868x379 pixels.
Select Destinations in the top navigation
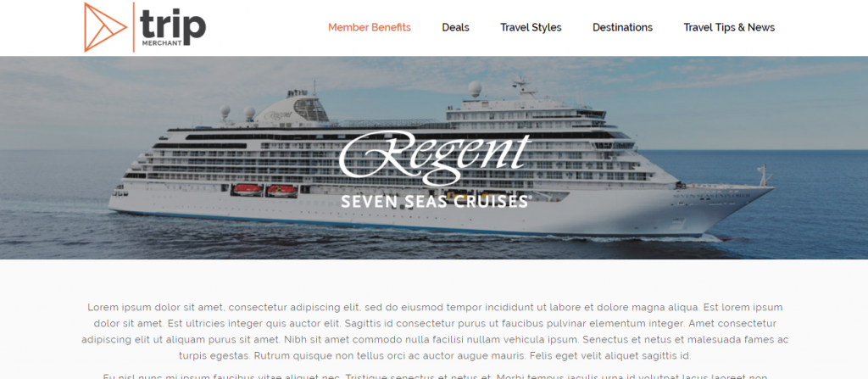pyautogui.click(x=622, y=27)
